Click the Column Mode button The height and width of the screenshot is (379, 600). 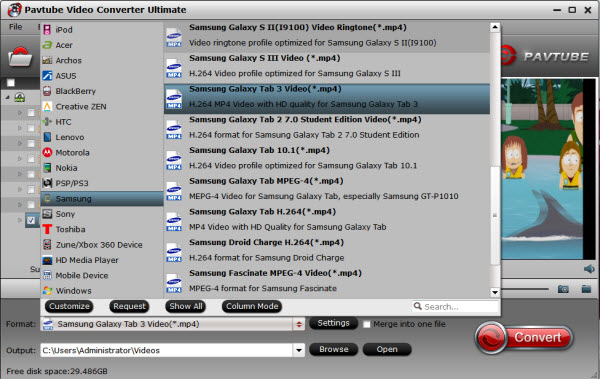coord(252,306)
